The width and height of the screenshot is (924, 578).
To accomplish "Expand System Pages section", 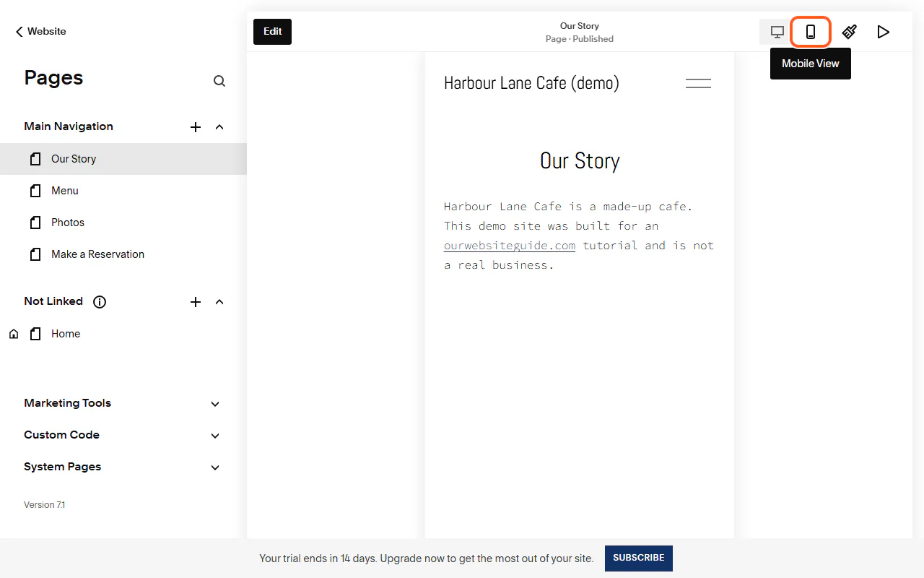I will [215, 467].
